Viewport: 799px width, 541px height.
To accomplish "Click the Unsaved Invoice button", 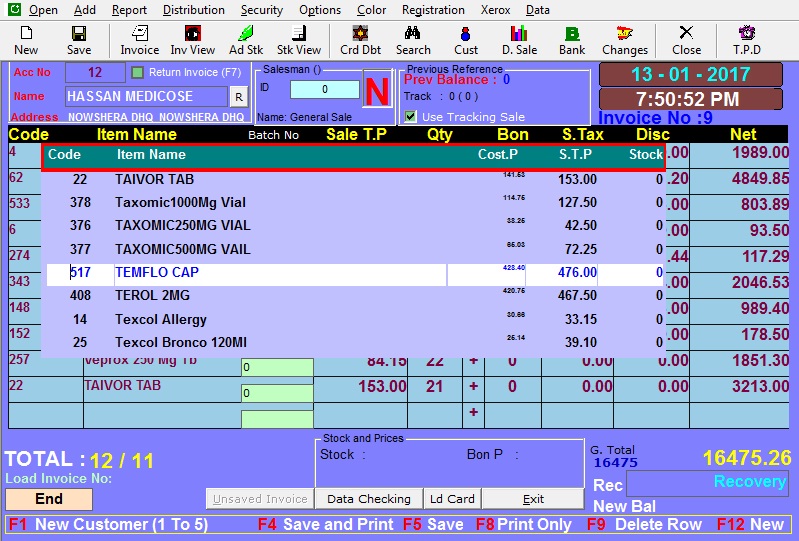I will (x=260, y=499).
